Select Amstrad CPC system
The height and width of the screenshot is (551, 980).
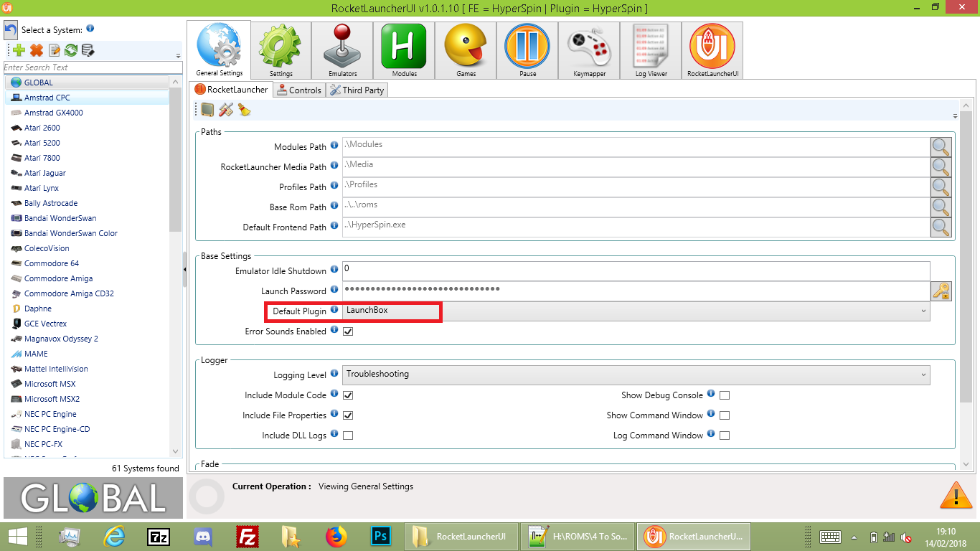point(87,98)
